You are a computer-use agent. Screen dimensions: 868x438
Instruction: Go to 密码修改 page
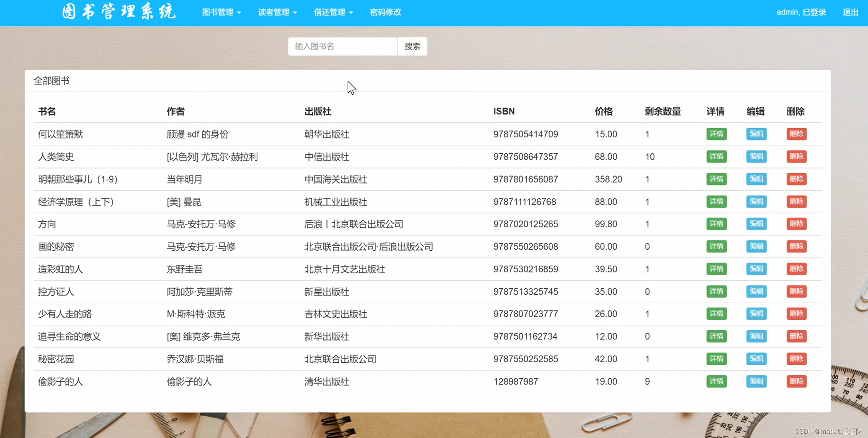click(x=385, y=12)
